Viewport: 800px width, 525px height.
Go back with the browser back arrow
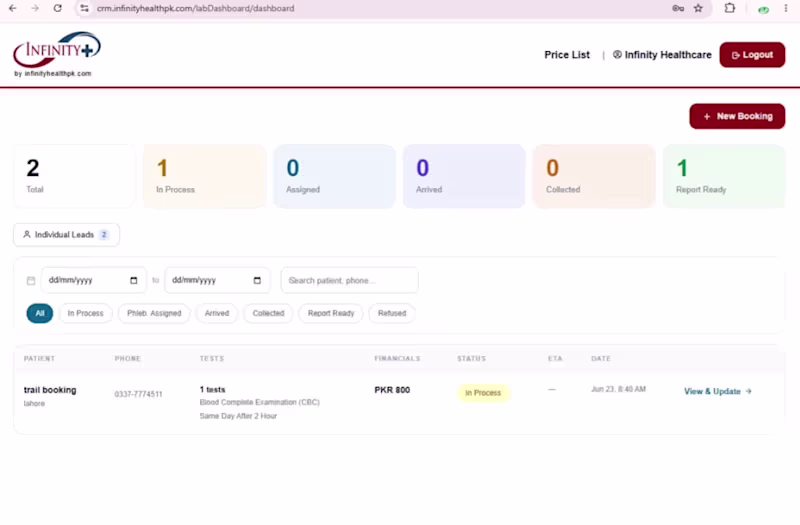click(13, 8)
